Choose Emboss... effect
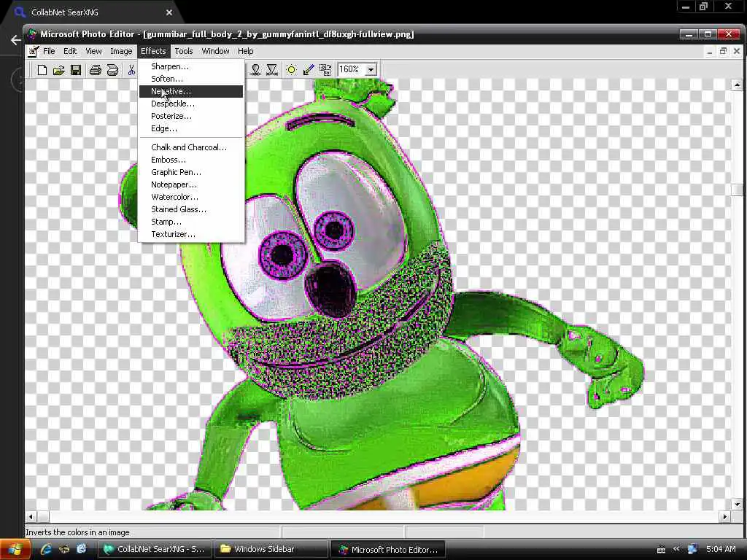This screenshot has height=560, width=747. click(x=191, y=160)
